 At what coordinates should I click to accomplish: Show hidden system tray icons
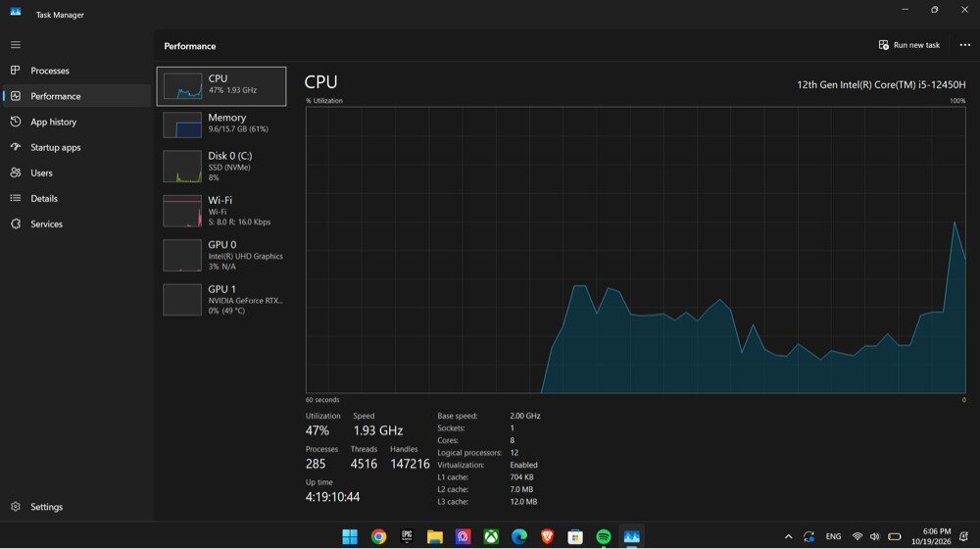click(x=788, y=536)
